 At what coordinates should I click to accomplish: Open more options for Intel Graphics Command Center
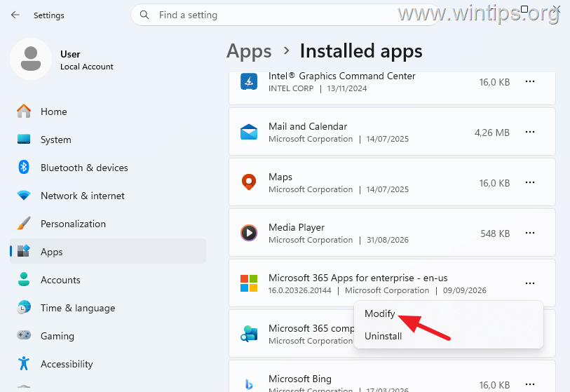tap(530, 81)
